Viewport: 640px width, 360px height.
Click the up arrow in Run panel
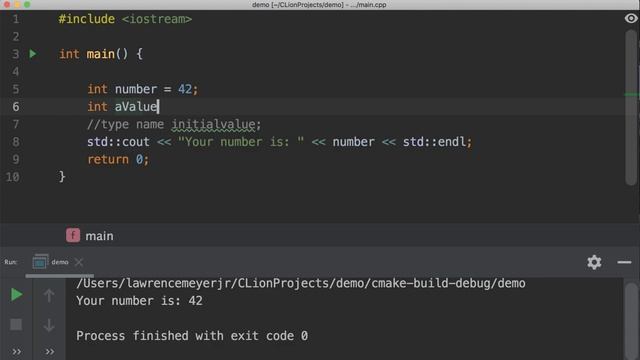[49, 295]
